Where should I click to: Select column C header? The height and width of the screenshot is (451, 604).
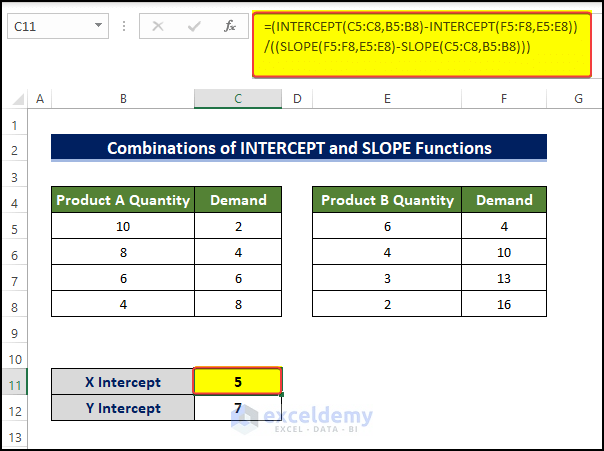coord(238,99)
